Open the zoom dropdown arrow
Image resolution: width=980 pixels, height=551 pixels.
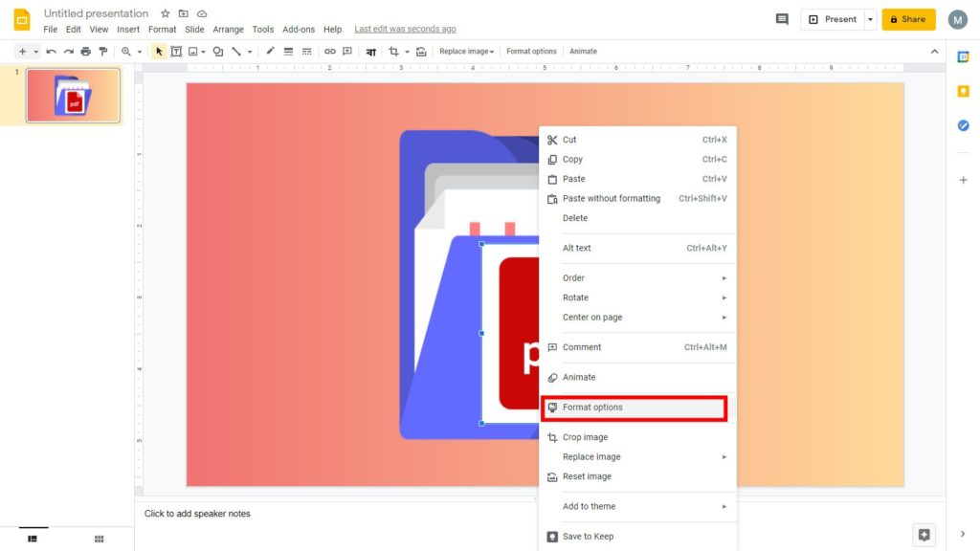tap(140, 52)
